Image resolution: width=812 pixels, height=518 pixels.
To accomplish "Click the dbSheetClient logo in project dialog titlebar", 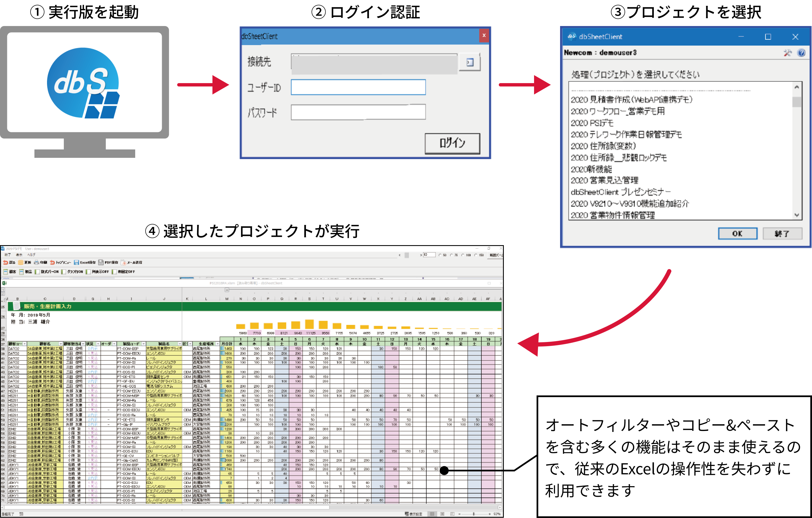I will point(572,36).
